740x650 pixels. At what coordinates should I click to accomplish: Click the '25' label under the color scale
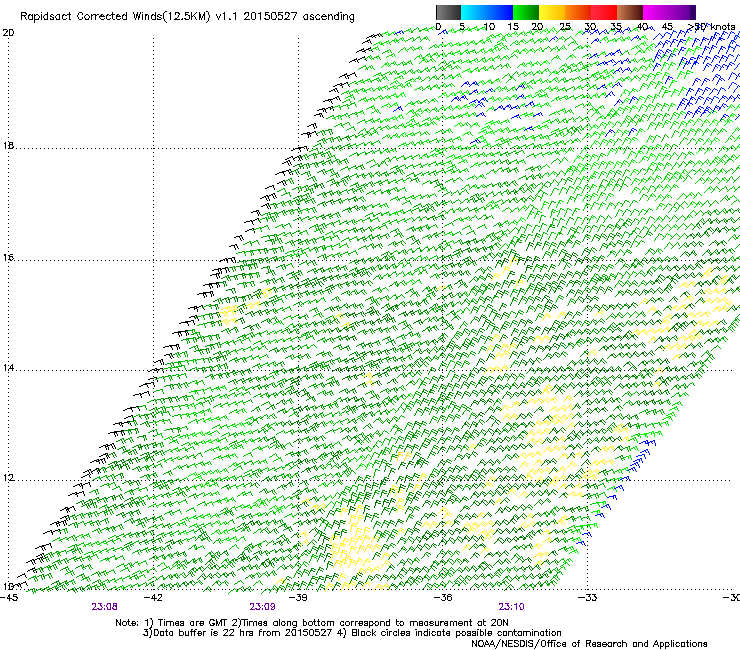click(564, 27)
